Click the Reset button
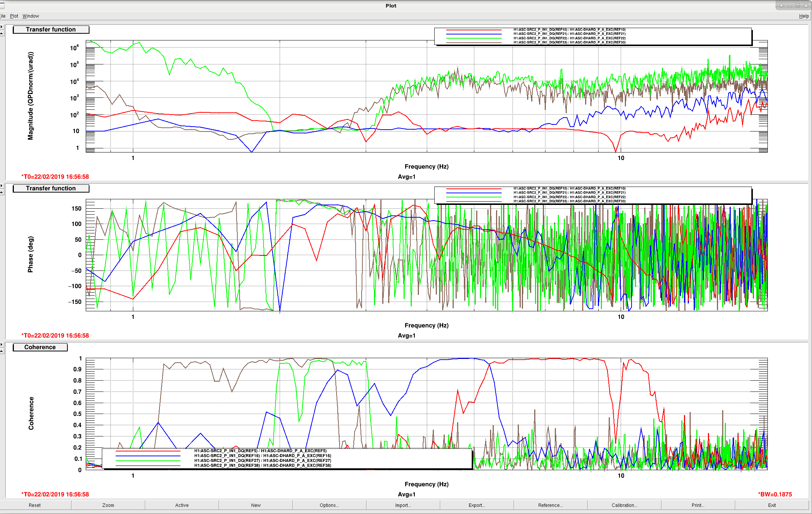The height and width of the screenshot is (514, 812). point(35,505)
